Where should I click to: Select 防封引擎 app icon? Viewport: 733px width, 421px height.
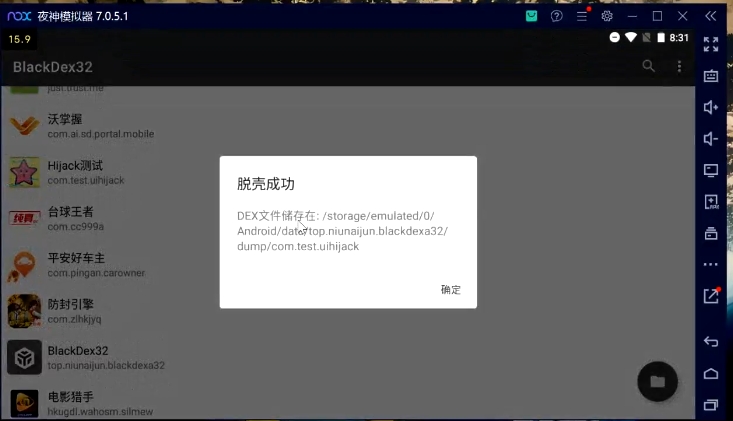[x=24, y=311]
